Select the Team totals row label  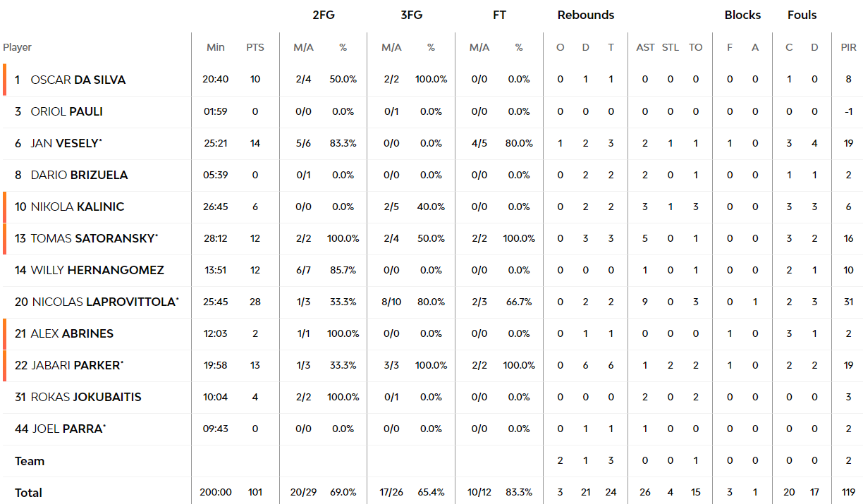[30, 461]
